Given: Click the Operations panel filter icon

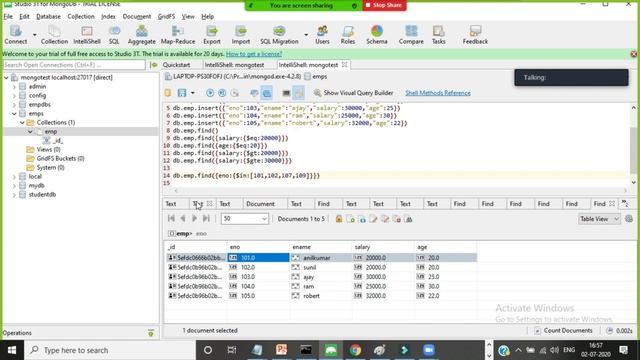Looking at the screenshot, I should point(151,333).
